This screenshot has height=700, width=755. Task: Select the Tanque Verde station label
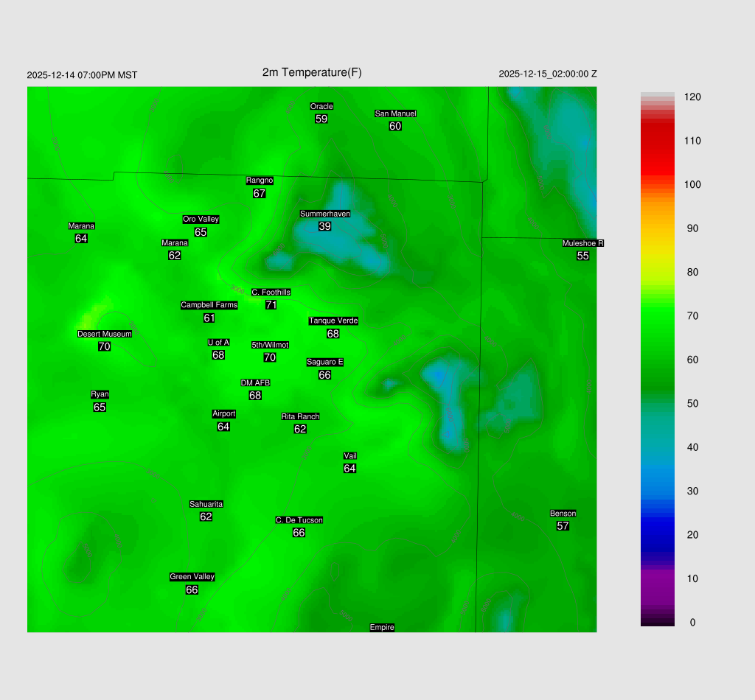[333, 321]
